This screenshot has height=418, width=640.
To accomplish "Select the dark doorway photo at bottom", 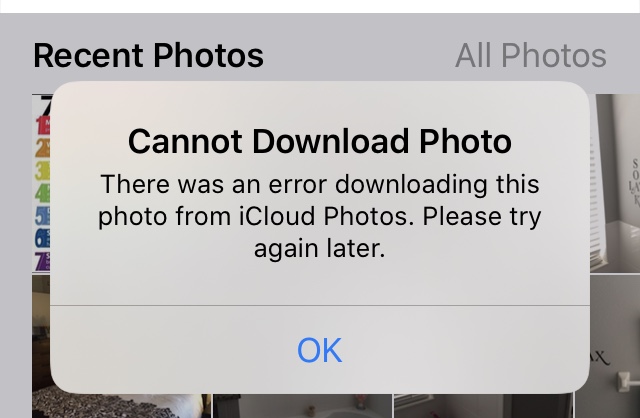I will (484, 406).
